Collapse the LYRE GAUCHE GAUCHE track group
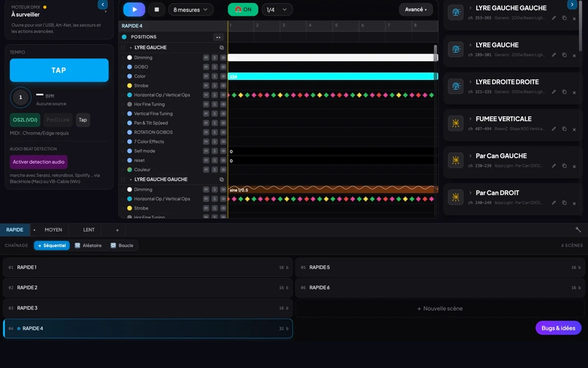 click(131, 180)
